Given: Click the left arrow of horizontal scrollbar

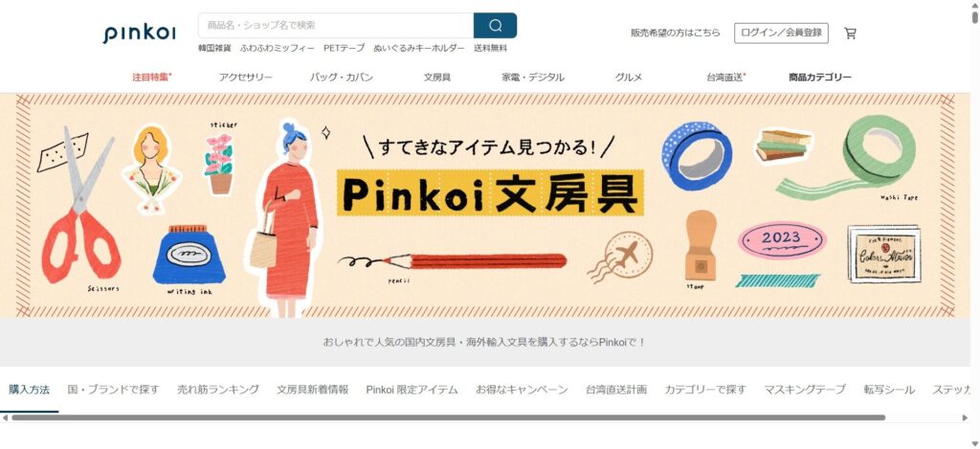Looking at the screenshot, I should 5,417.
